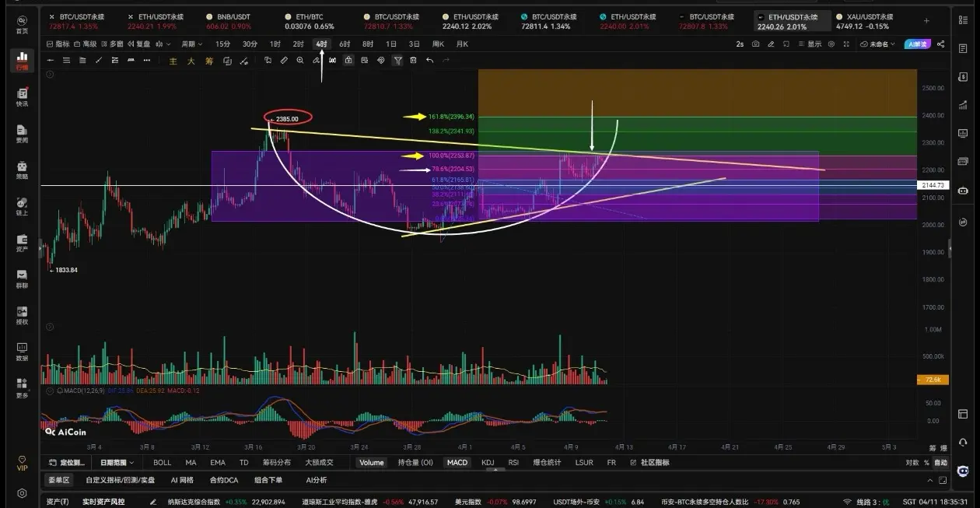This screenshot has width=980, height=508.
Task: Select the 1日 timeframe
Action: (x=391, y=44)
